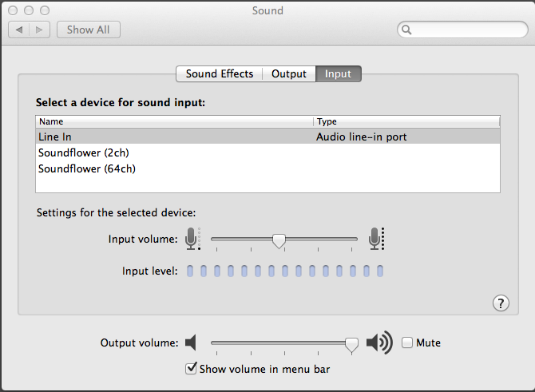Go back with the left arrow button
The image size is (535, 392).
(19, 30)
